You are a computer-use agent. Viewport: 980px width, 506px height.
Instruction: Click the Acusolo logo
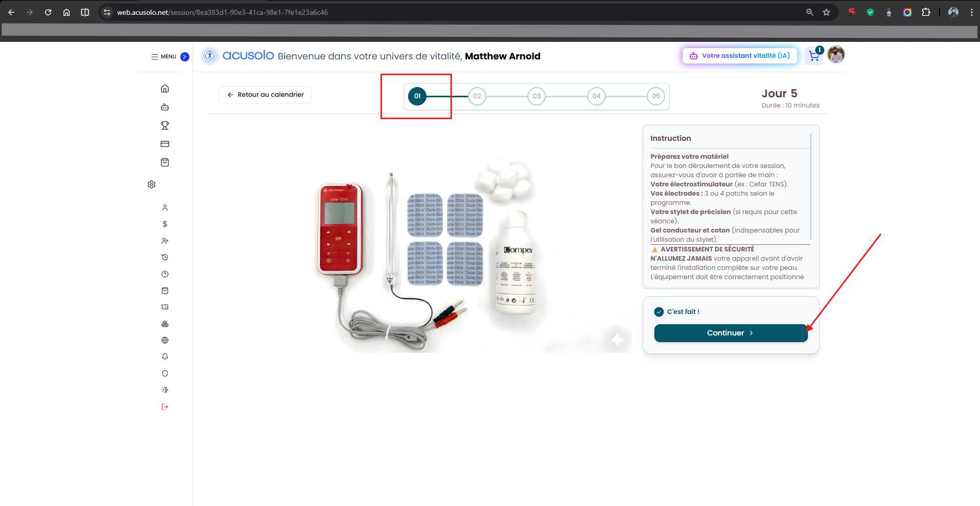tap(238, 55)
